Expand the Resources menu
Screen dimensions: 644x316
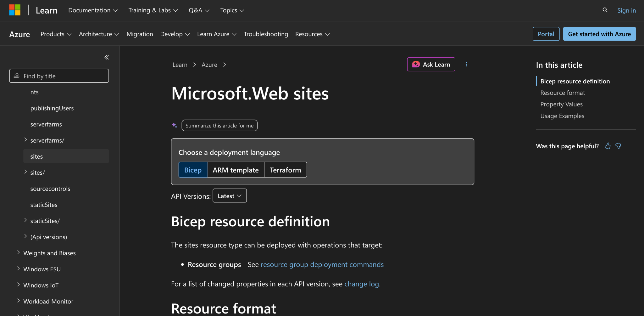click(312, 34)
